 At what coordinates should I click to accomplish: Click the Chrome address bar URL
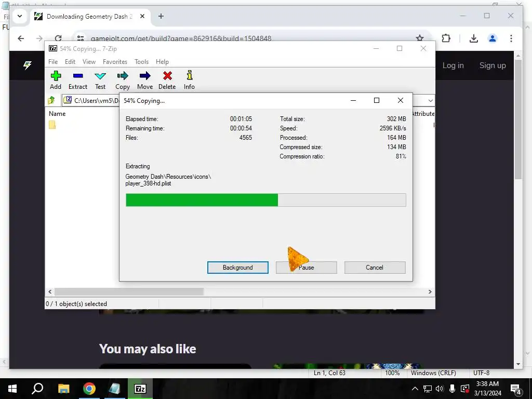tap(181, 38)
